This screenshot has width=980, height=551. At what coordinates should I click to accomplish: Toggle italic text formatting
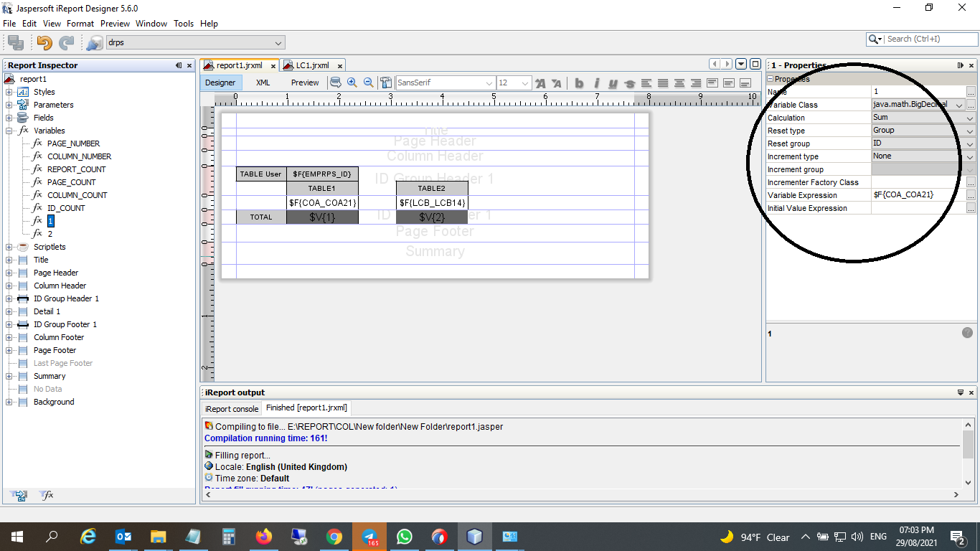coord(596,83)
